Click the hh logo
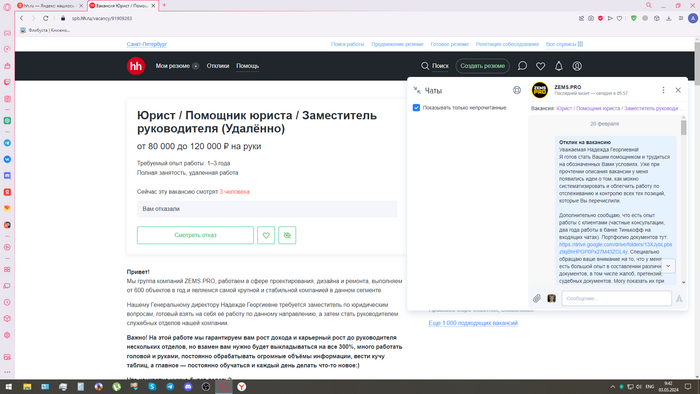The height and width of the screenshot is (394, 700). [136, 66]
